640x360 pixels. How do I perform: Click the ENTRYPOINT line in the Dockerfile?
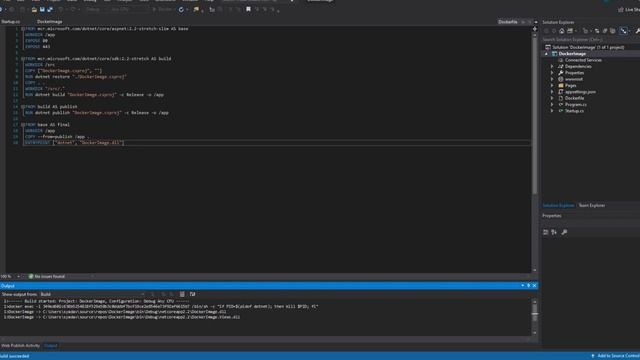click(x=74, y=143)
